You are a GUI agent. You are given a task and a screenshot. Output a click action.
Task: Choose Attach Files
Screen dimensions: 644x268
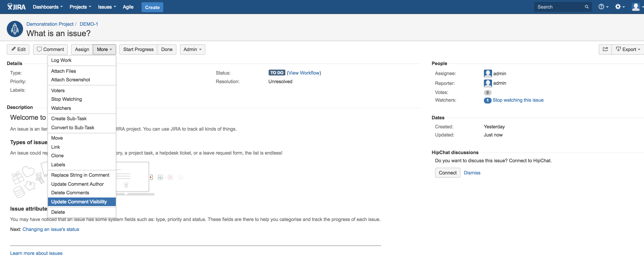82,71
